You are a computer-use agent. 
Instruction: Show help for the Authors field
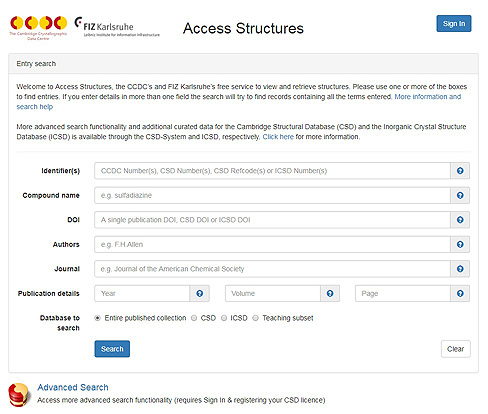(x=460, y=244)
